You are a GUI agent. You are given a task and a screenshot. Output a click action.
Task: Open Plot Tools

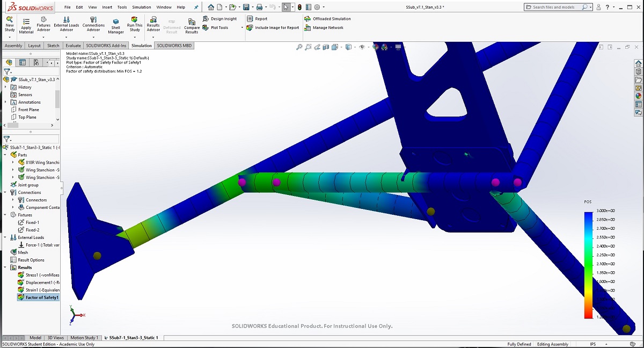pos(215,27)
